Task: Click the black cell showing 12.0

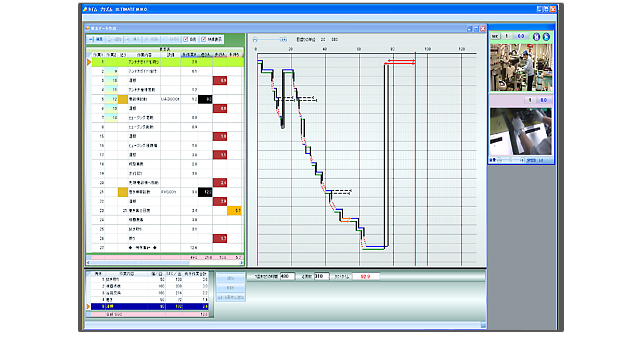Action: click(205, 192)
